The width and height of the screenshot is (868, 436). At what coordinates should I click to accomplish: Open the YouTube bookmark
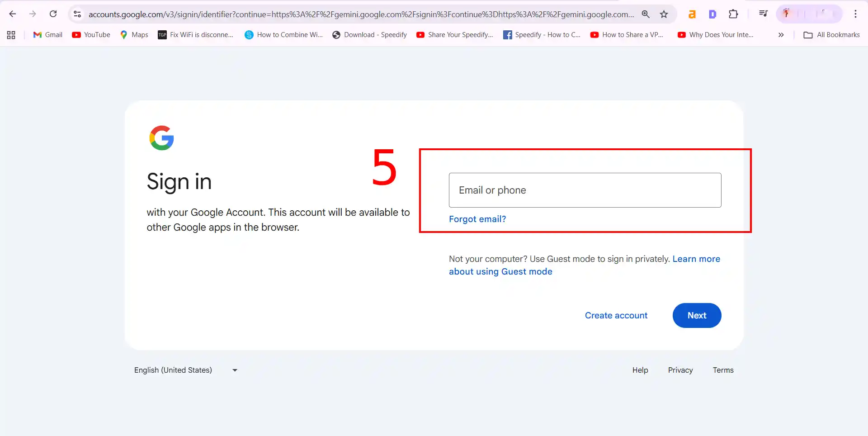(91, 35)
